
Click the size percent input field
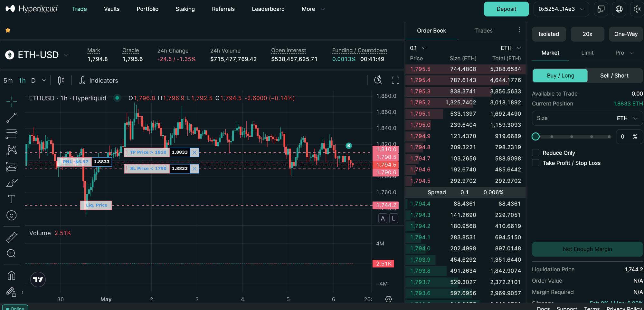(x=630, y=137)
